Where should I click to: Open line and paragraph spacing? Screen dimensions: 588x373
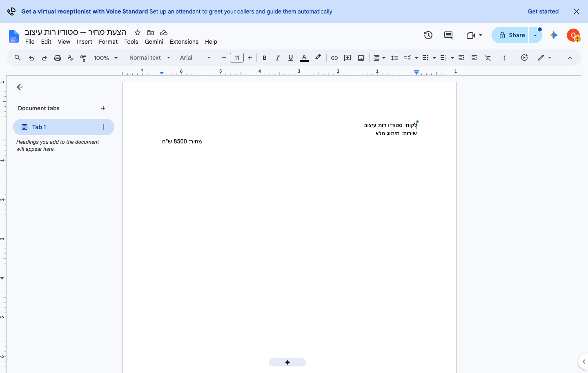pyautogui.click(x=394, y=58)
